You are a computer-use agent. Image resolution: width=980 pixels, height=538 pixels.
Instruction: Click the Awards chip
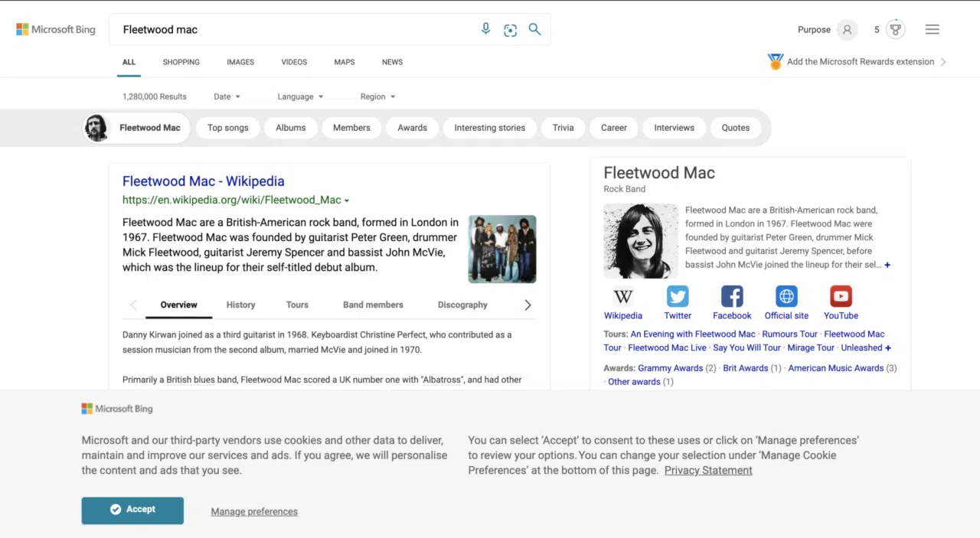click(412, 128)
